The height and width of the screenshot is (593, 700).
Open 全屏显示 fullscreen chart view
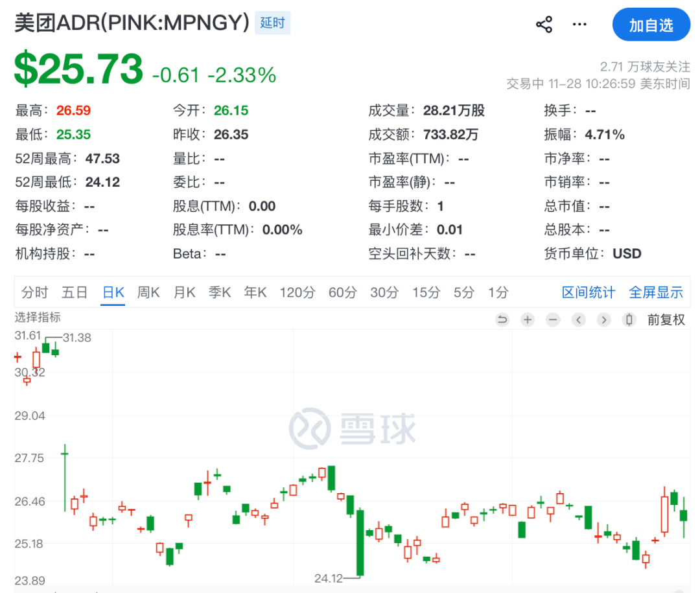pos(656,292)
